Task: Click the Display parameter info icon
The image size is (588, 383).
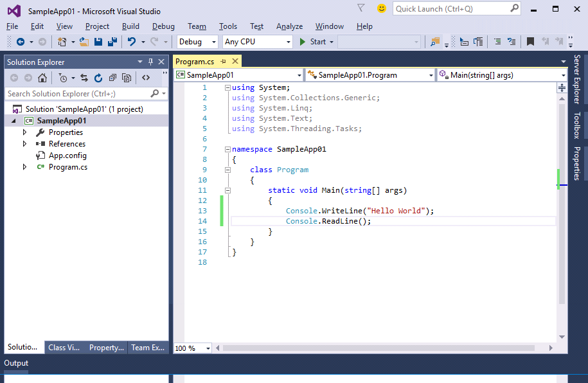Action: [x=478, y=42]
